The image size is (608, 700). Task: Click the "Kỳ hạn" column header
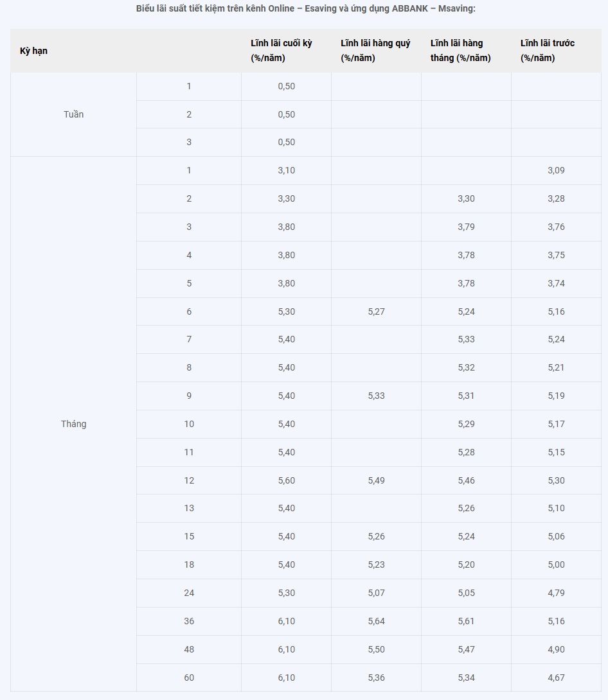[x=34, y=51]
